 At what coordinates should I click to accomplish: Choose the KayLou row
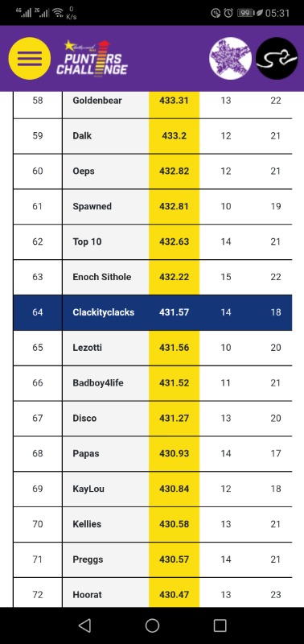(153, 489)
